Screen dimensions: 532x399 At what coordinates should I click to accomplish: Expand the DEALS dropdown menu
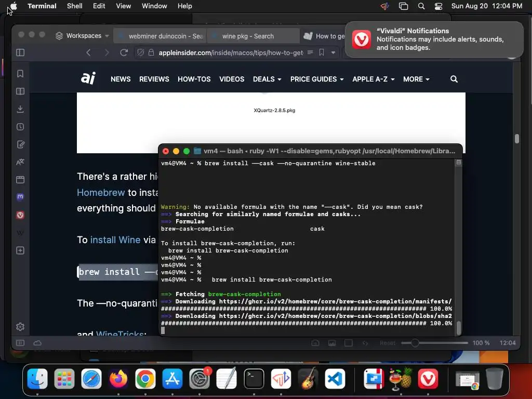click(x=267, y=79)
